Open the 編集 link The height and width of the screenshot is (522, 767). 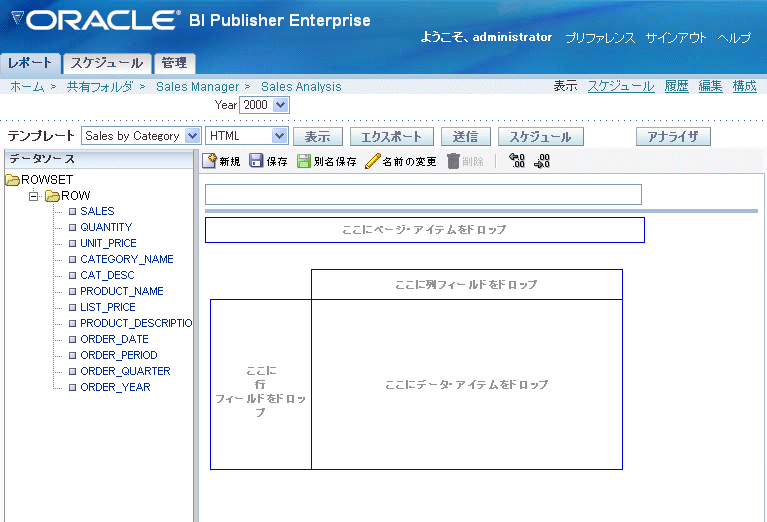click(x=710, y=86)
